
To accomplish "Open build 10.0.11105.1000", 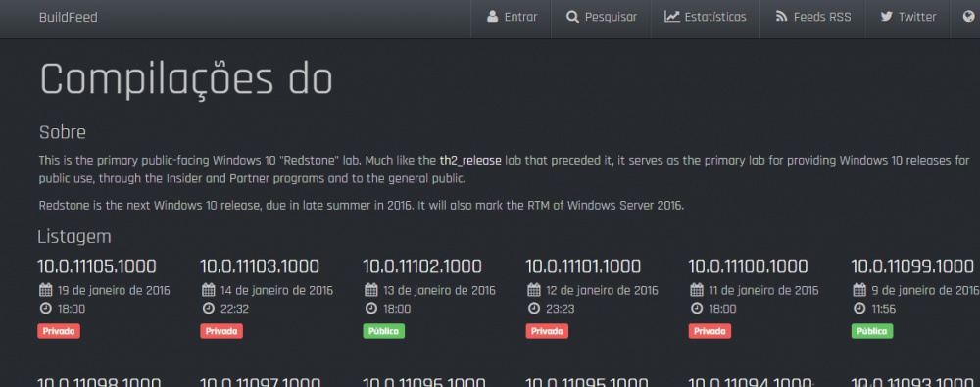I will point(97,266).
